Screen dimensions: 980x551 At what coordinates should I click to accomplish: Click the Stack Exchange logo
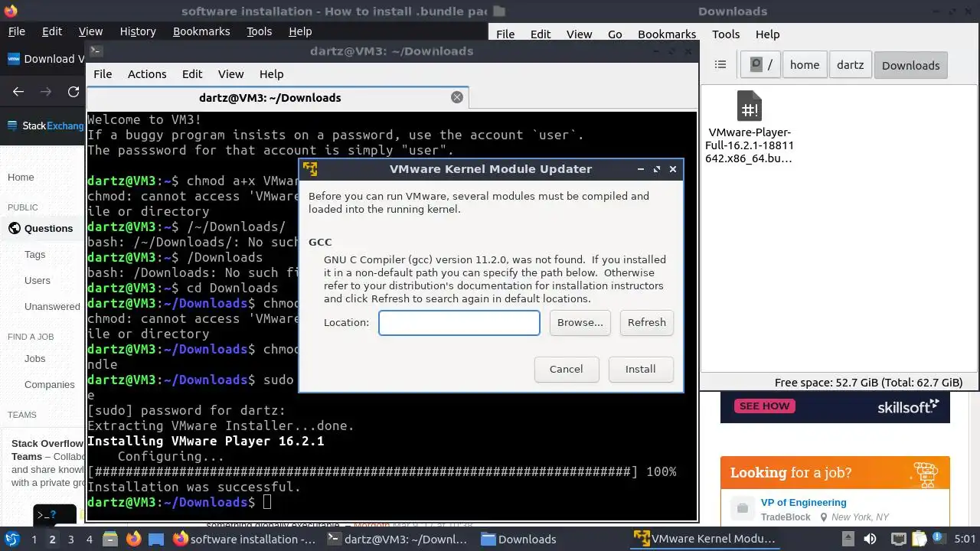46,126
